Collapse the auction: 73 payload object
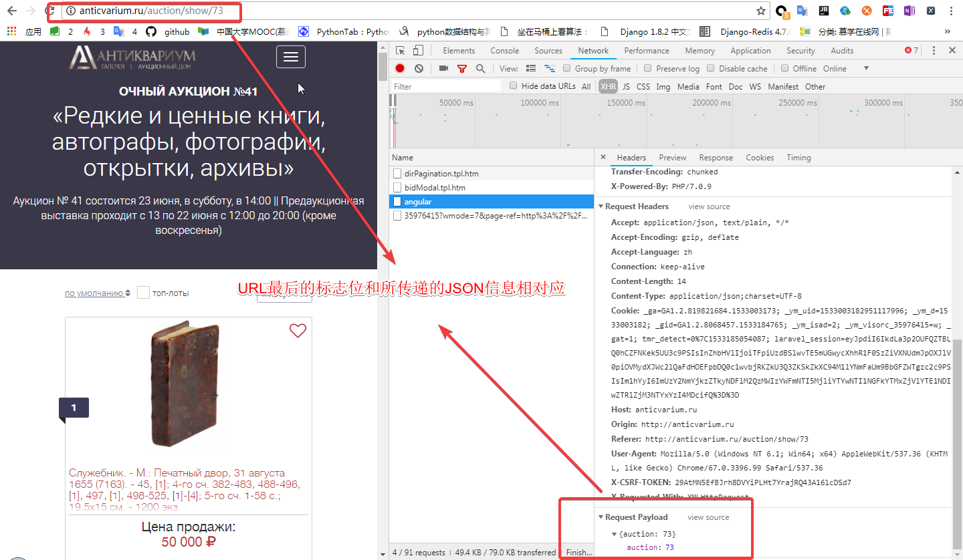The width and height of the screenshot is (963, 560). click(x=615, y=533)
